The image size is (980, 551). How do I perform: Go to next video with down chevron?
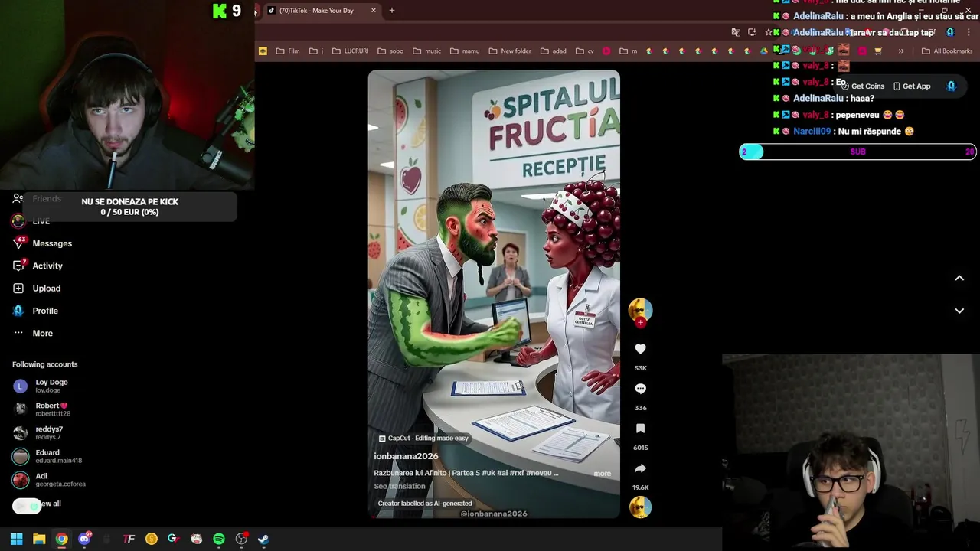(959, 311)
